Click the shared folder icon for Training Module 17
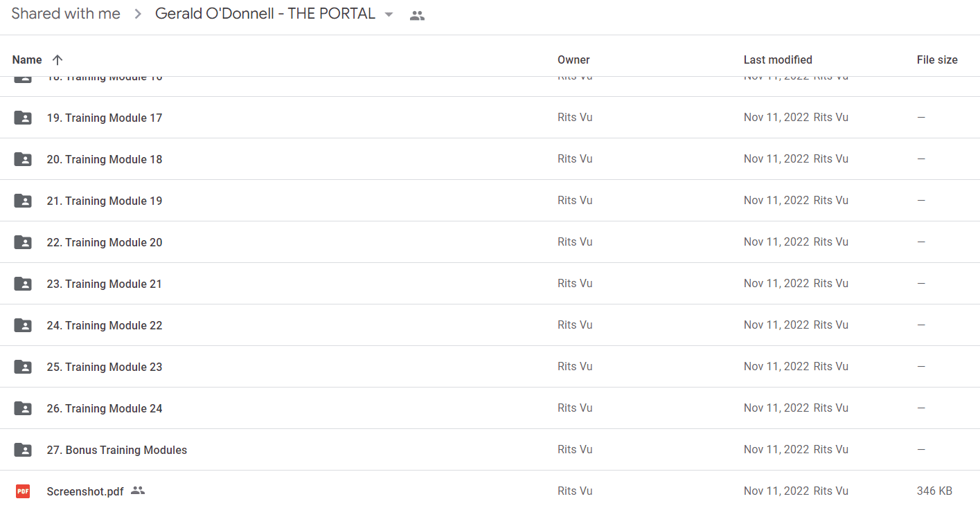 tap(23, 118)
